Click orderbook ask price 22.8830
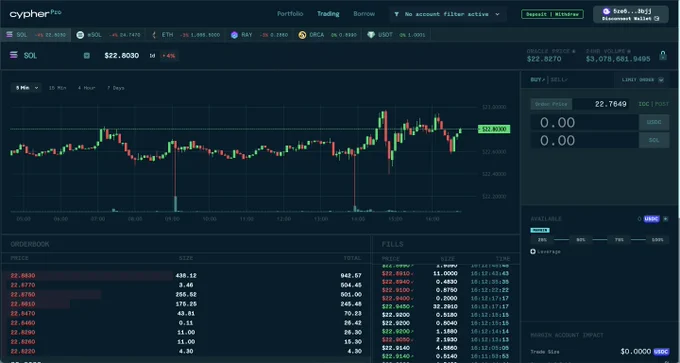Screen dimensions: 680x363 (23, 275)
